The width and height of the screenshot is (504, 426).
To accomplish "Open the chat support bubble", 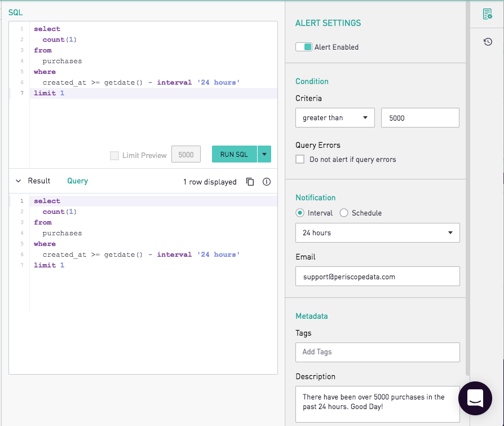I will [x=475, y=398].
